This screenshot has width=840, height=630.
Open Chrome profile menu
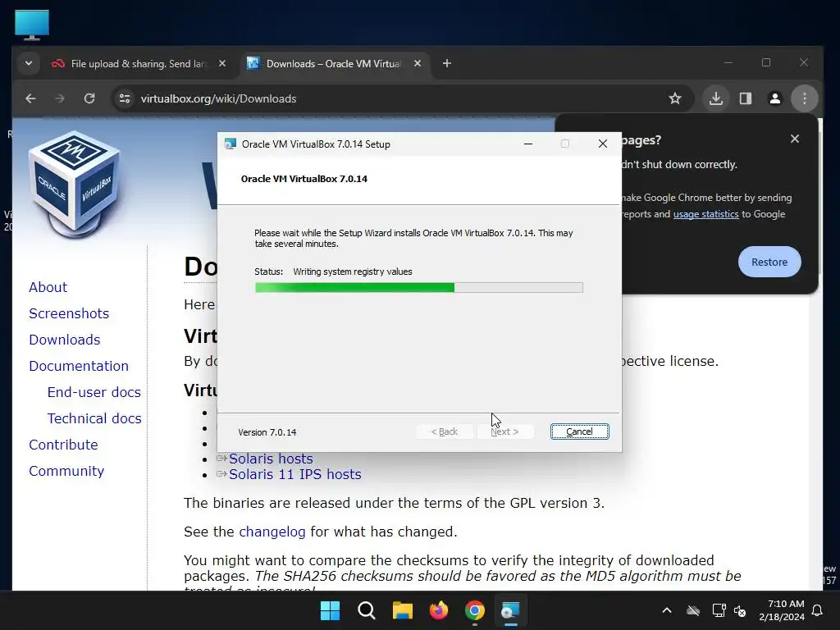tap(774, 98)
